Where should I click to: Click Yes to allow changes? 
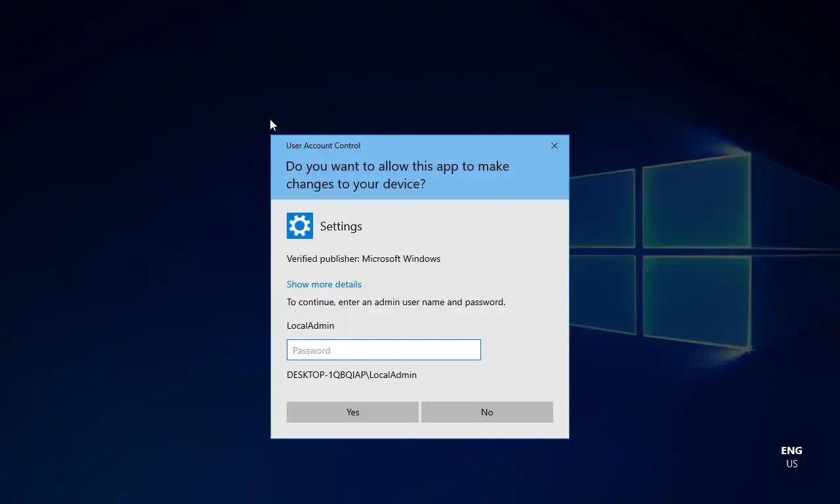click(352, 412)
